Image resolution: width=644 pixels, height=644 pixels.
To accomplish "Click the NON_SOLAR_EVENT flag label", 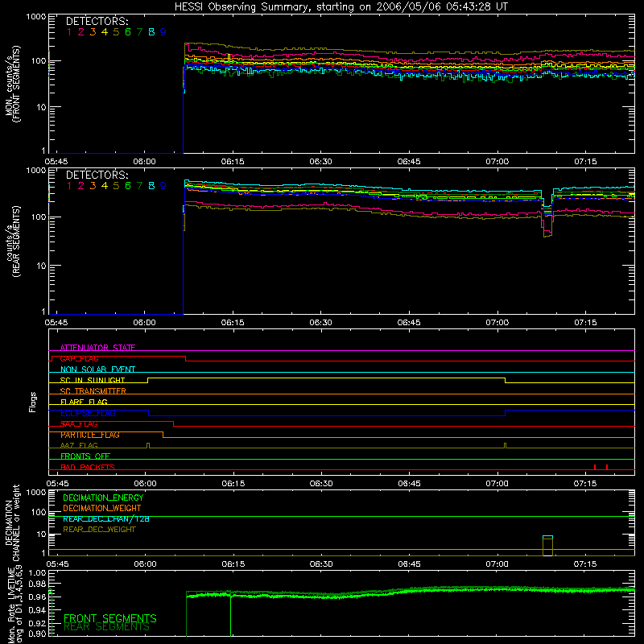I will [x=97, y=369].
